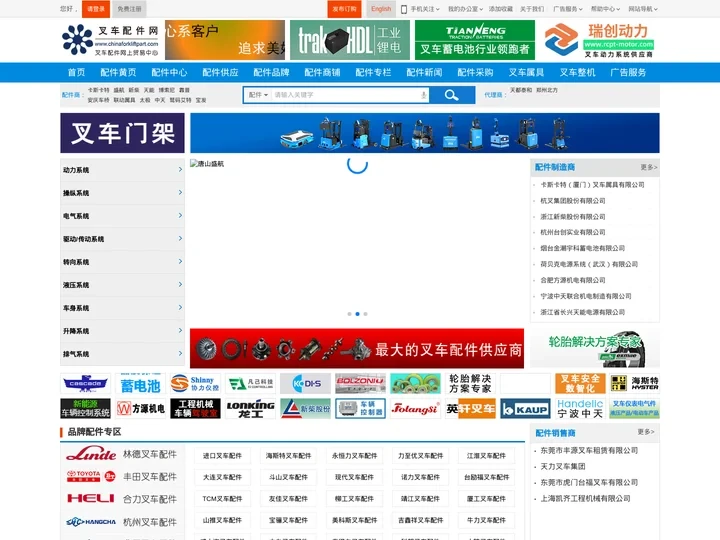Screen dimensions: 720x540
Task: Open the 叉车配件网 site logo
Action: pos(110,40)
